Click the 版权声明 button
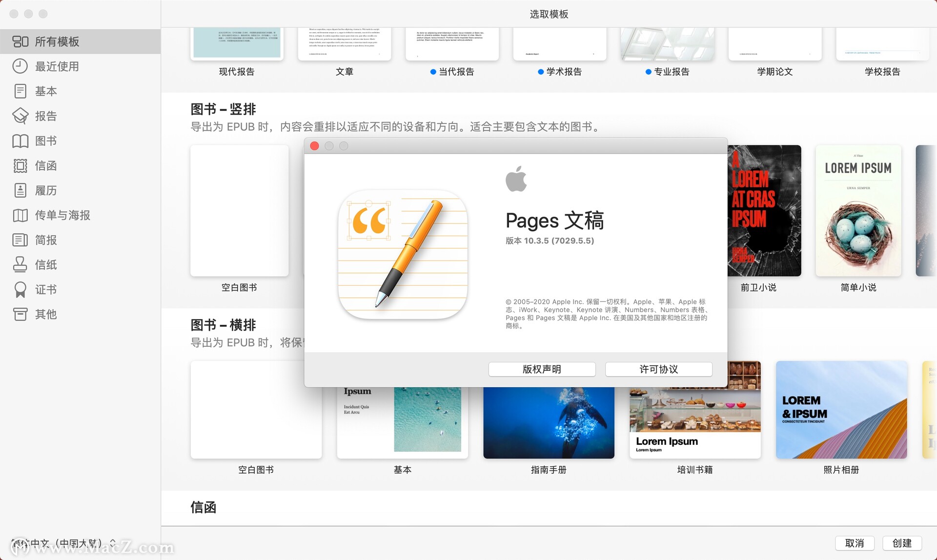Screen dimensions: 937x560 542,369
